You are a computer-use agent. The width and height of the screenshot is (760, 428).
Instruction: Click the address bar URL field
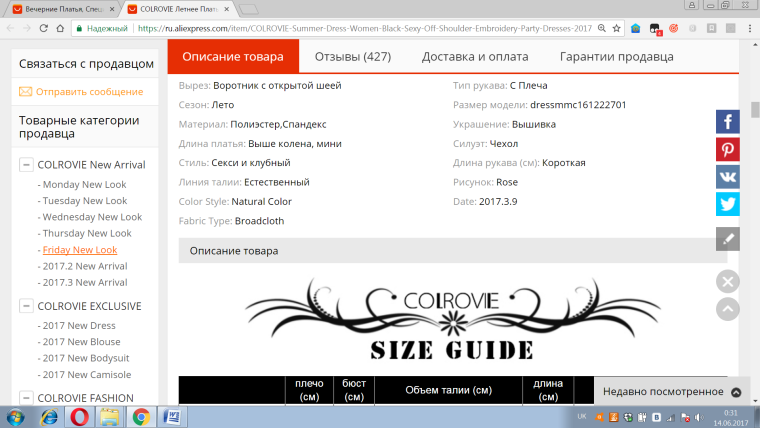point(364,29)
